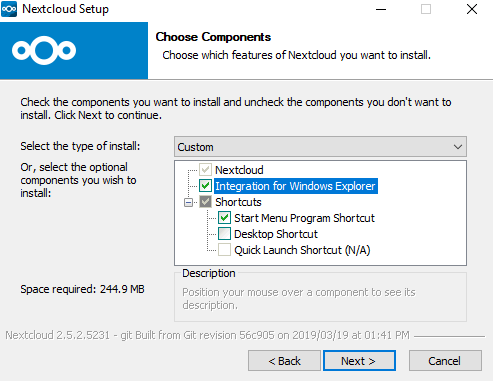Open the install type dropdown showing Custom
This screenshot has width=493, height=381.
320,147
